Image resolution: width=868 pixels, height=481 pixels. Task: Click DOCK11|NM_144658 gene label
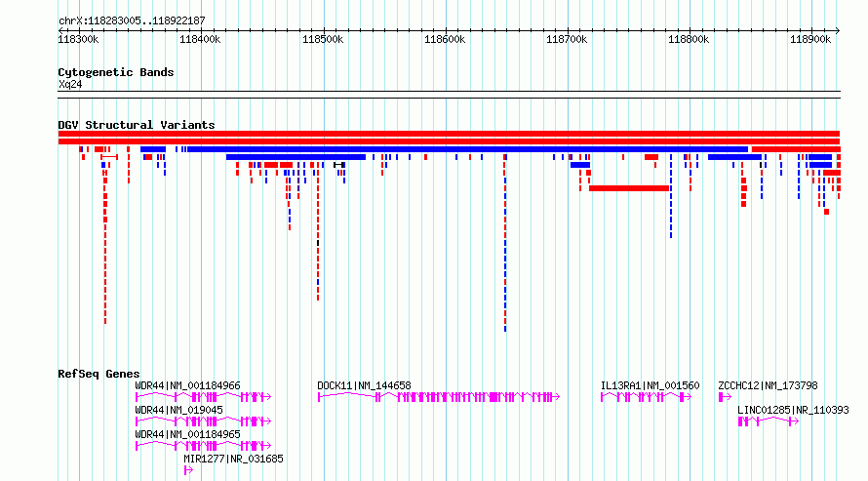[364, 385]
